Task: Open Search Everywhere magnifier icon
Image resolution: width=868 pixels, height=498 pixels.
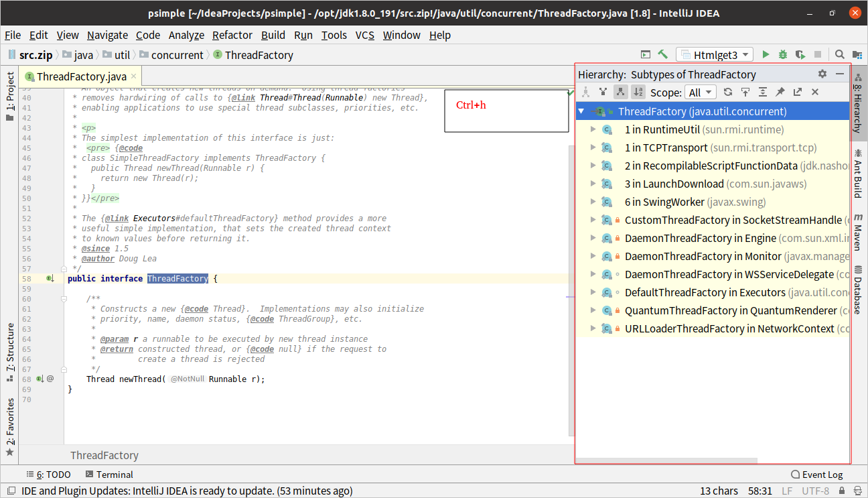Action: click(x=840, y=55)
